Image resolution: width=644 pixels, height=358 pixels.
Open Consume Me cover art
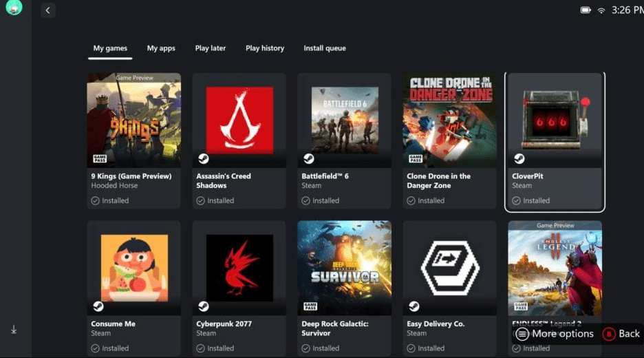coord(134,268)
